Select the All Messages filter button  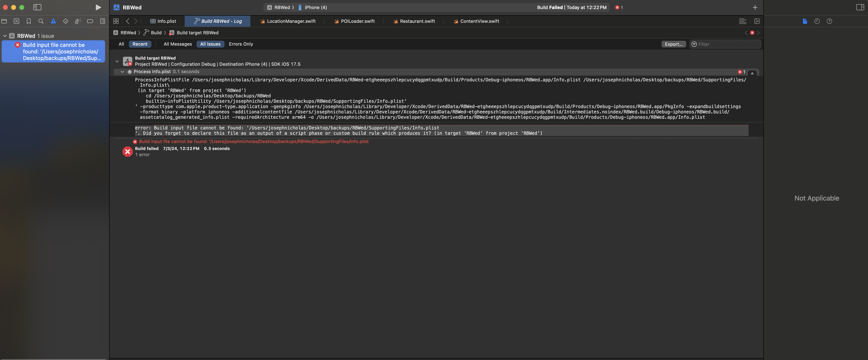(x=177, y=44)
